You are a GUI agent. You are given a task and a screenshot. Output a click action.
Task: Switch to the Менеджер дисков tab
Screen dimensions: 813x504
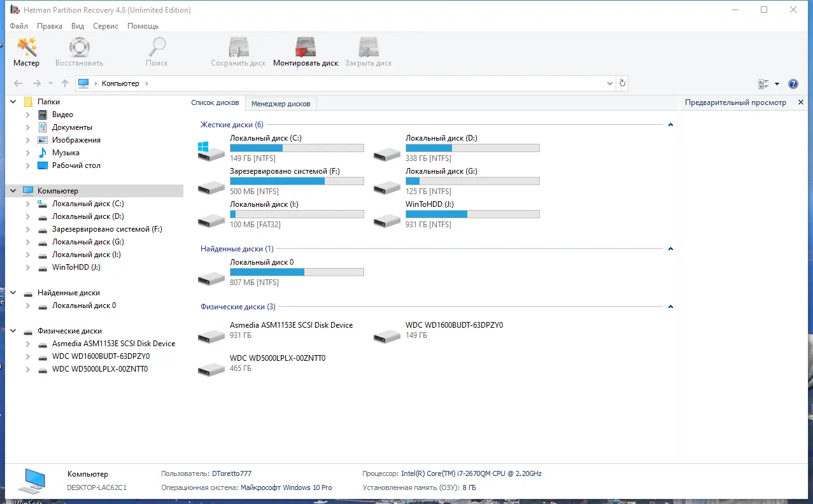(281, 103)
